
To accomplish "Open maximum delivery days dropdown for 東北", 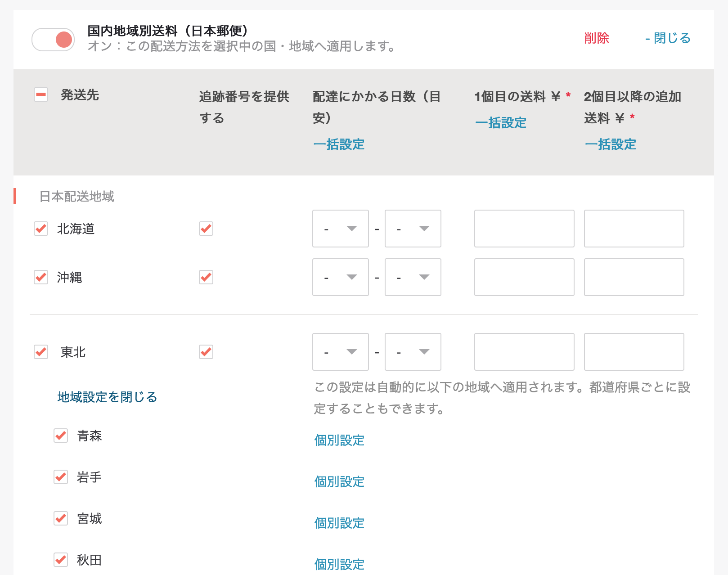I will [413, 352].
